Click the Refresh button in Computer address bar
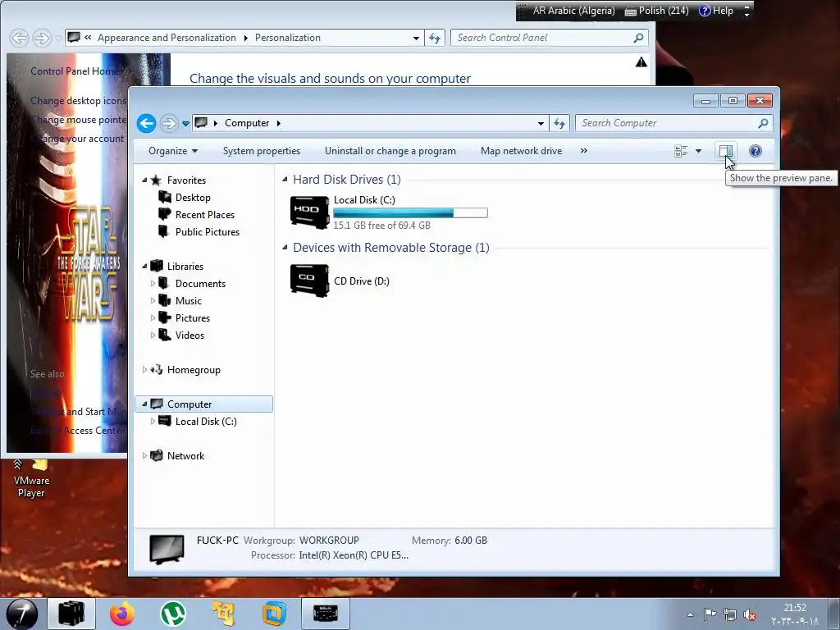This screenshot has width=840, height=630. point(559,123)
